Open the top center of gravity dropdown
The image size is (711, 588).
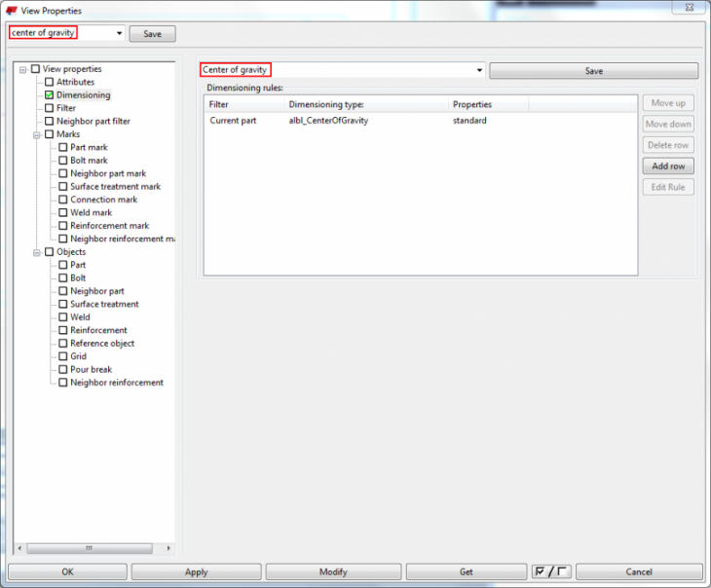click(119, 33)
